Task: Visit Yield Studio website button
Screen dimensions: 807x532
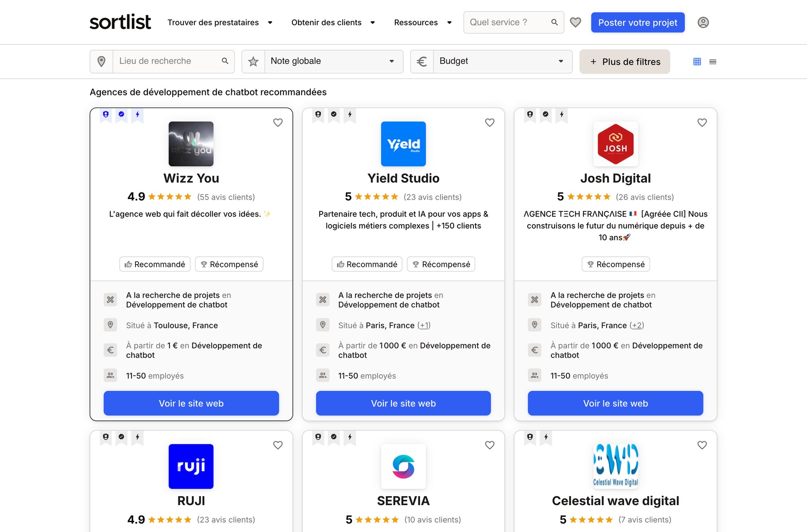Action: coord(403,403)
